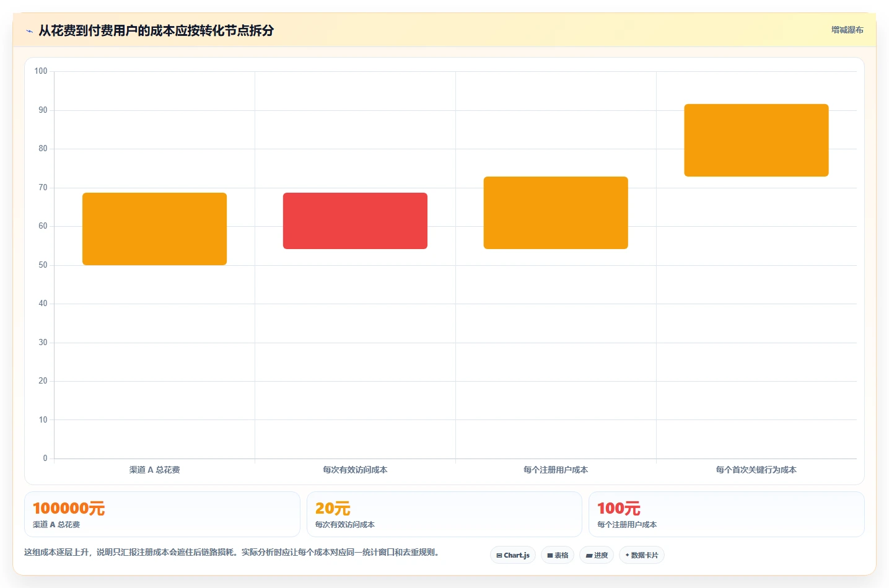This screenshot has height=588, width=889.
Task: Click x-axis label 每个首次关键行为成本
Action: click(x=756, y=470)
